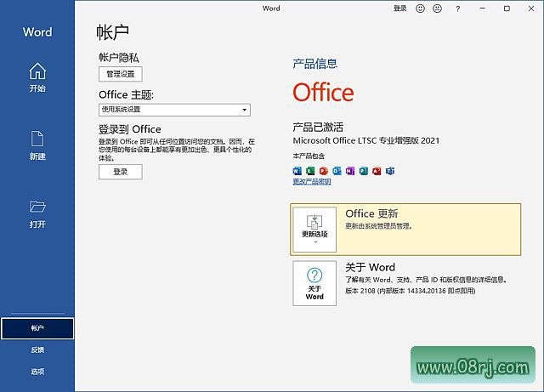Click the PowerPoint product icon
The width and height of the screenshot is (544, 392).
pyautogui.click(x=324, y=171)
